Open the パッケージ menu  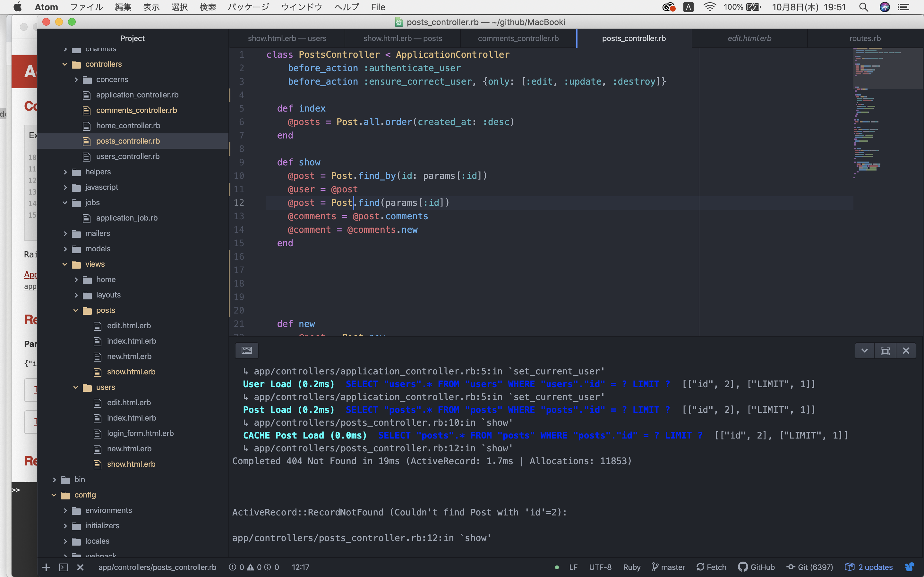pyautogui.click(x=248, y=7)
